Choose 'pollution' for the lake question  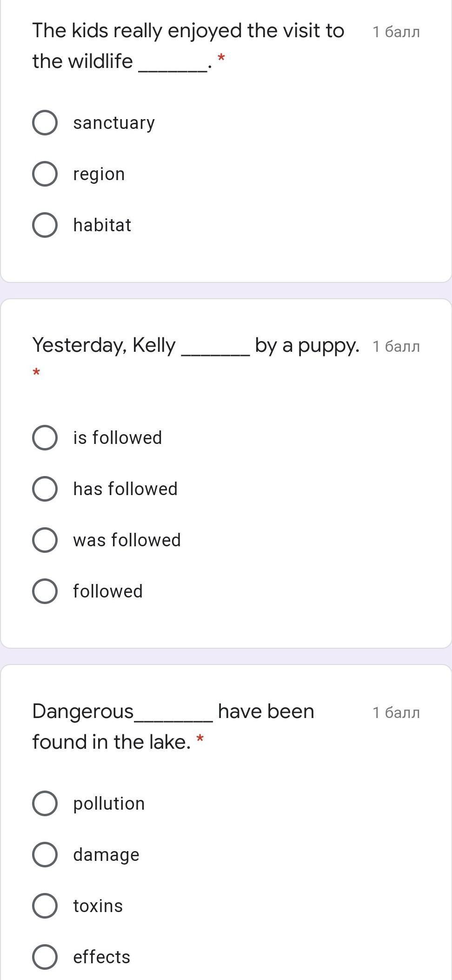click(45, 804)
